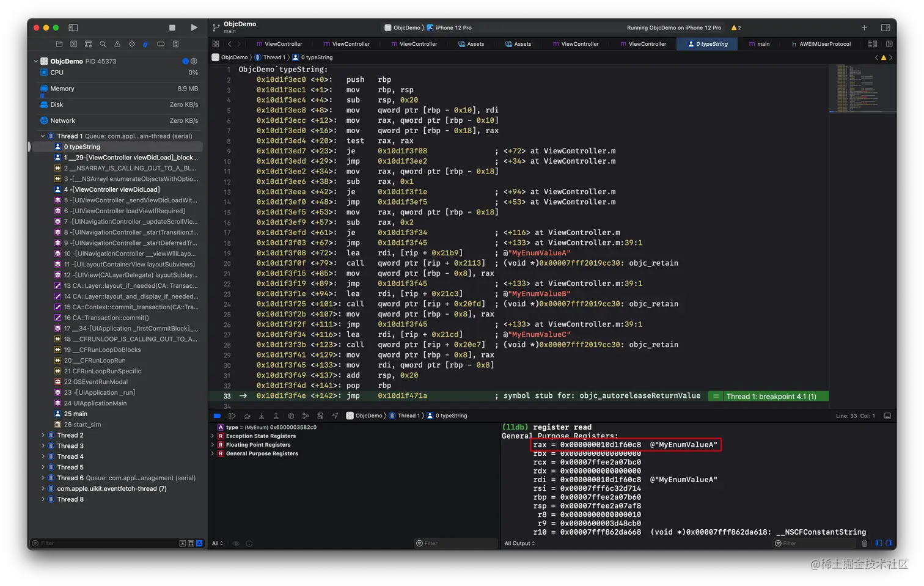The height and width of the screenshot is (586, 924).
Task: Open the Debug View Hierarchy tool
Action: [291, 416]
